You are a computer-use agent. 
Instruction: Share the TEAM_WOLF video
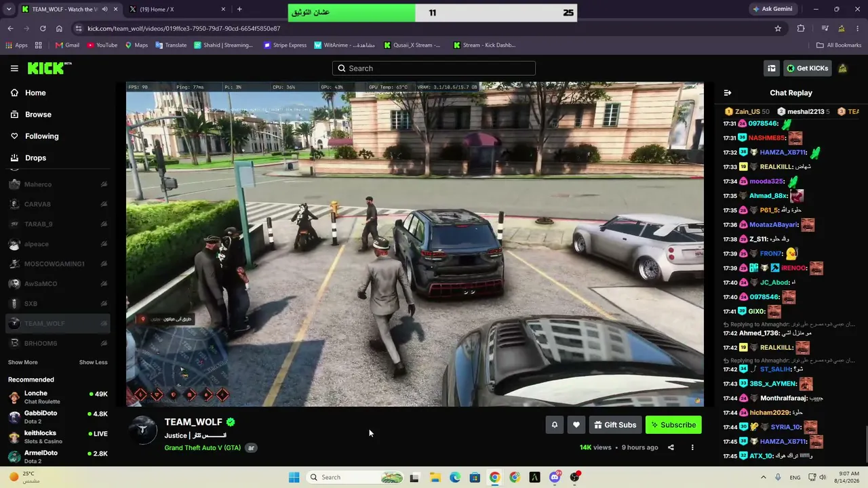click(x=671, y=447)
